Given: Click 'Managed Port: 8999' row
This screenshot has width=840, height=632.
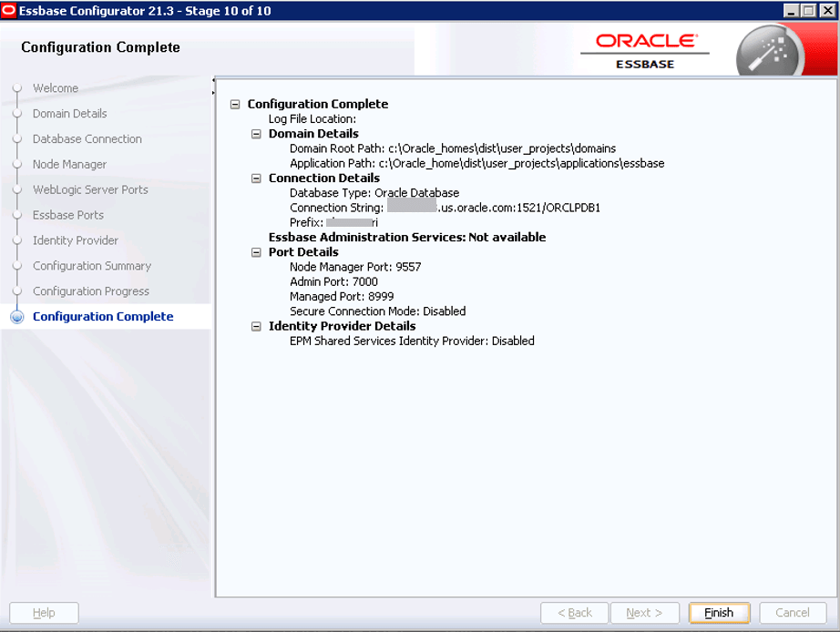Looking at the screenshot, I should click(342, 297).
